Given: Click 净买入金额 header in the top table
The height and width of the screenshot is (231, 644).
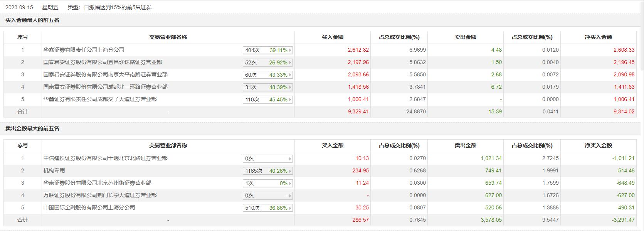Looking at the screenshot, I should tap(598, 37).
